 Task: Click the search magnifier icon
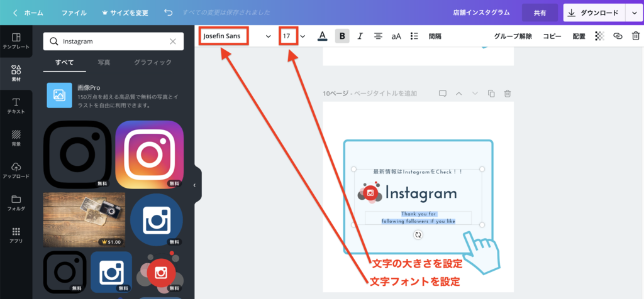click(x=53, y=41)
